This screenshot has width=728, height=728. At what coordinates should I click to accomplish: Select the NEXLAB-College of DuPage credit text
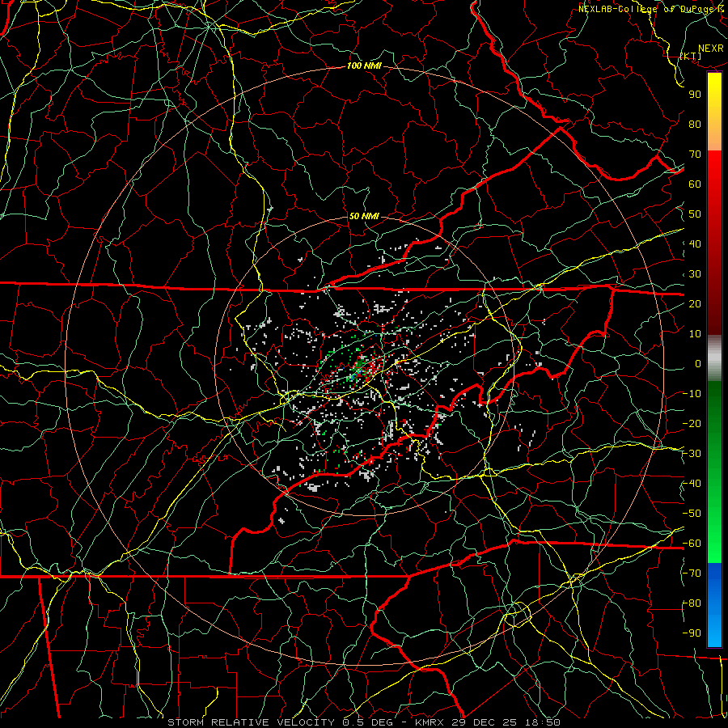coord(646,9)
